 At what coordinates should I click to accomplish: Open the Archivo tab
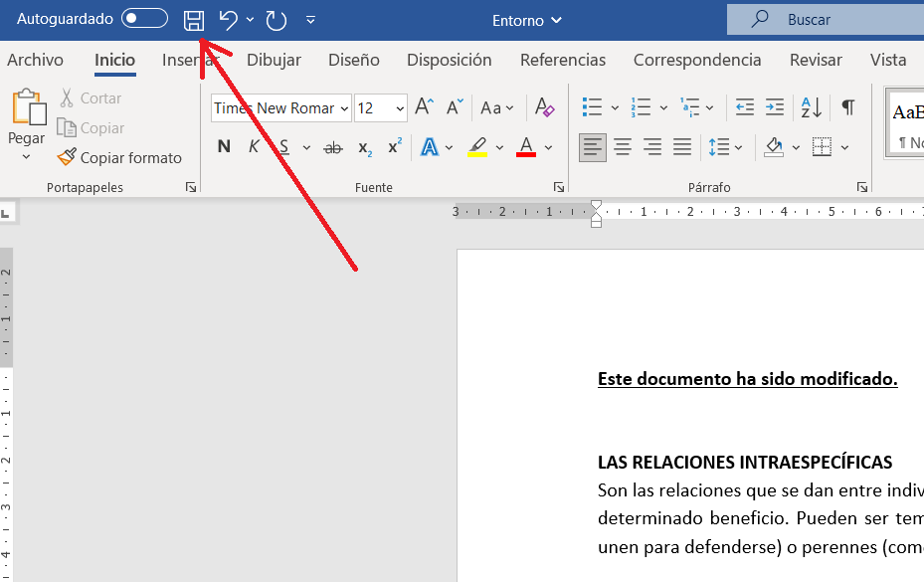tap(35, 60)
